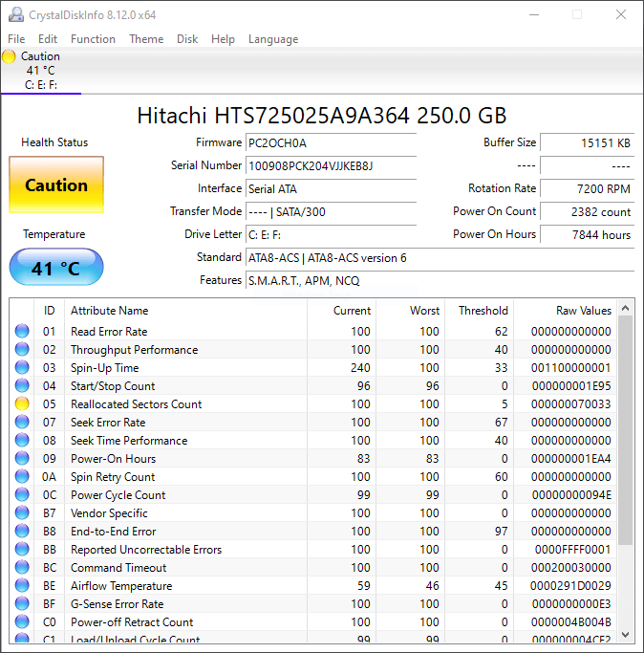Click the Interface field Serial ATA
Viewport: 644px width, 653px height.
(331, 189)
